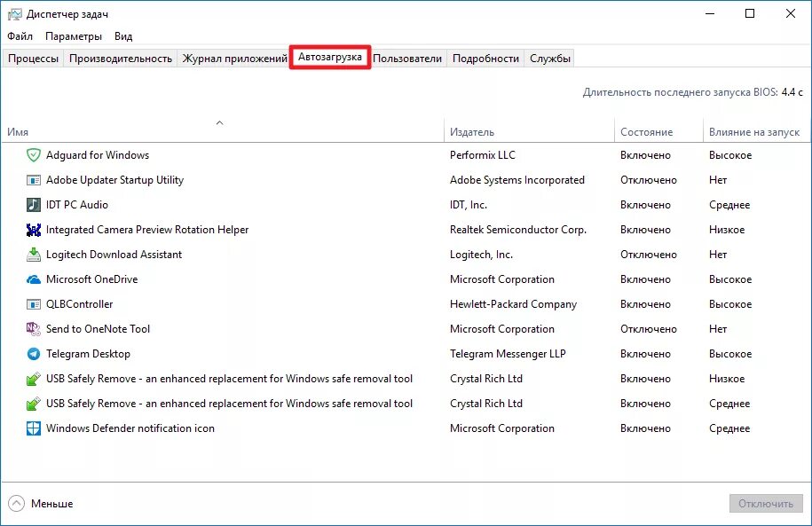Click publisher Realtek Semiconductor Corp.
Viewport: 812px width, 526px height.
(518, 230)
